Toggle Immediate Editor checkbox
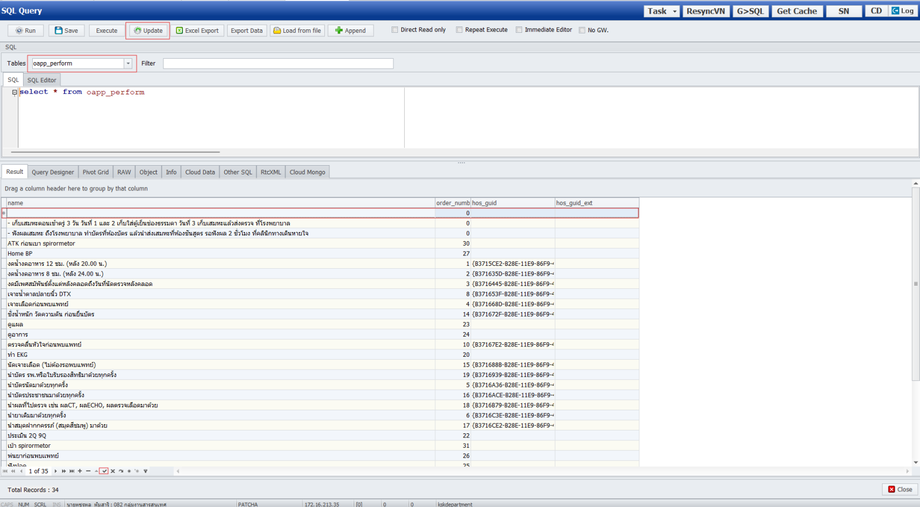The height and width of the screenshot is (507, 920). 519,30
